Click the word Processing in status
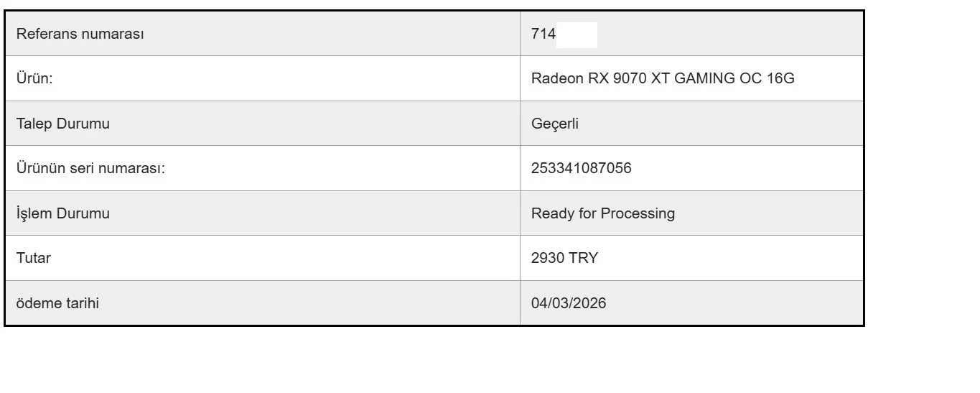Viewport: 980px width, 393px height. pyautogui.click(x=638, y=213)
